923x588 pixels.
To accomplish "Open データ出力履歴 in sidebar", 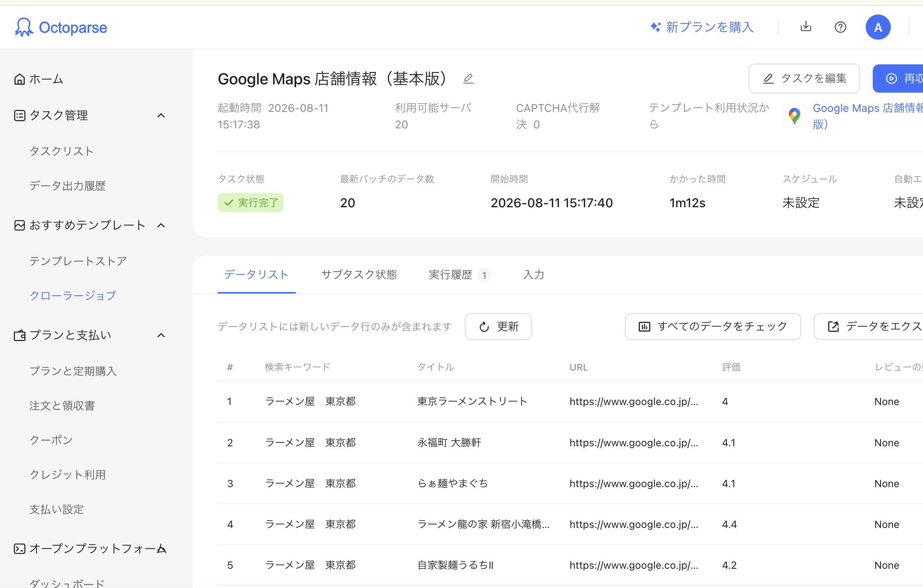I will 68,186.
